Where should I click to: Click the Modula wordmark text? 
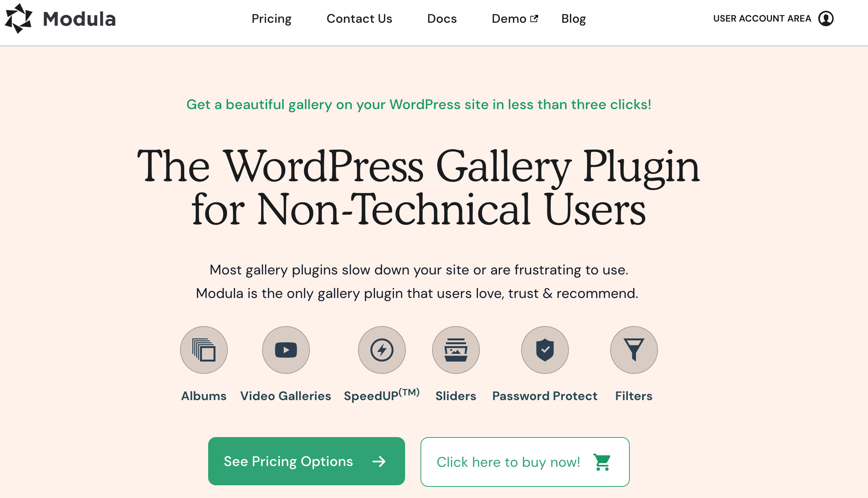pyautogui.click(x=79, y=19)
